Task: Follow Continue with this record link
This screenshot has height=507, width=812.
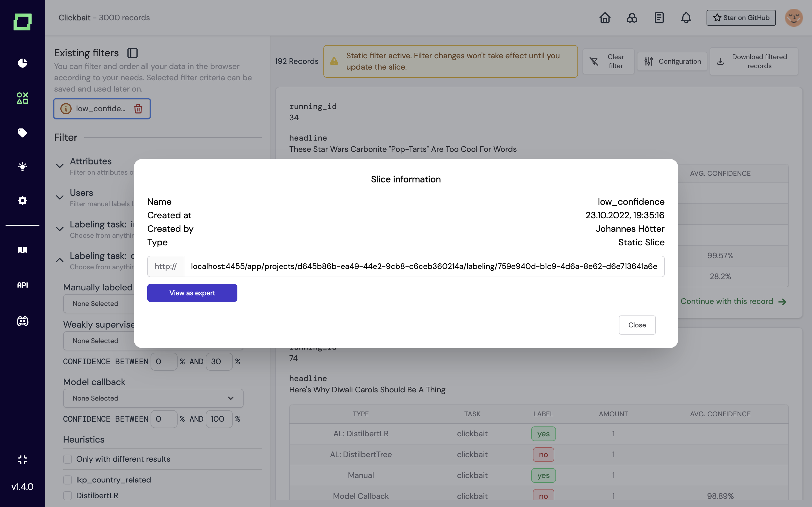Action: tap(733, 301)
